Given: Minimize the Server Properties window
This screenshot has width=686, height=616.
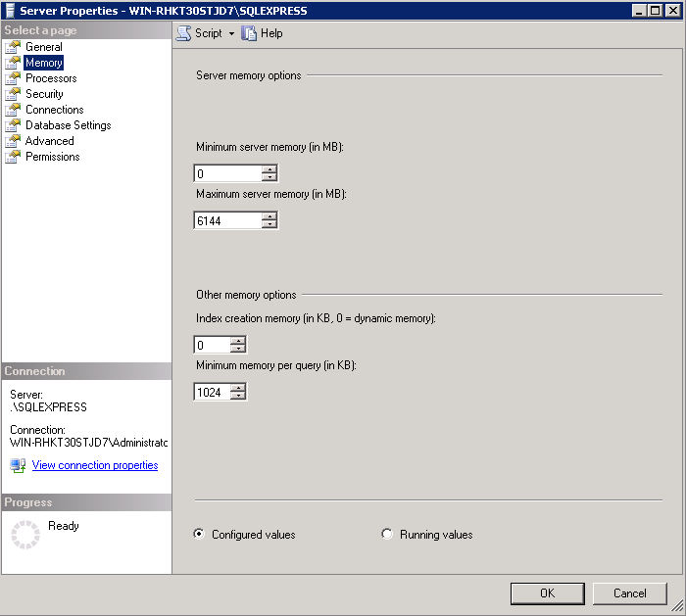Looking at the screenshot, I should point(640,11).
